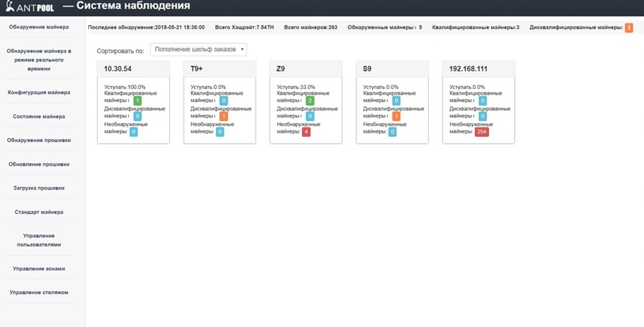
Task: Open the sort-by dropdown
Action: click(198, 50)
